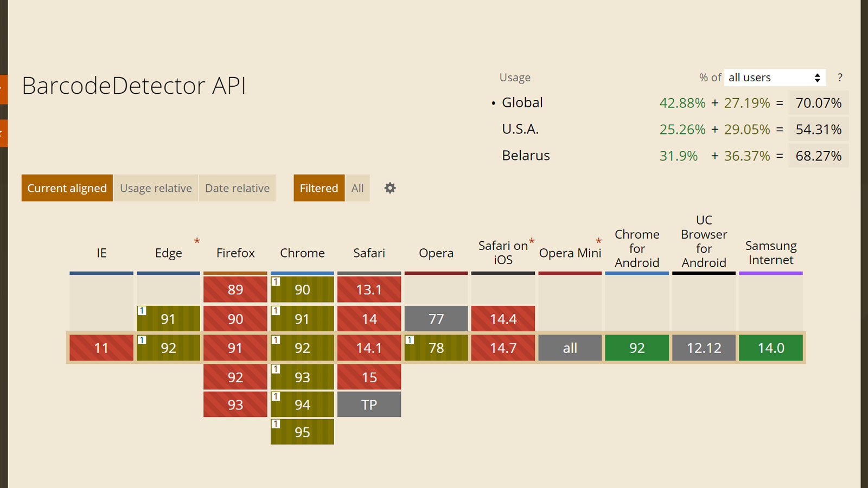Select the Safari TP cell

(369, 404)
